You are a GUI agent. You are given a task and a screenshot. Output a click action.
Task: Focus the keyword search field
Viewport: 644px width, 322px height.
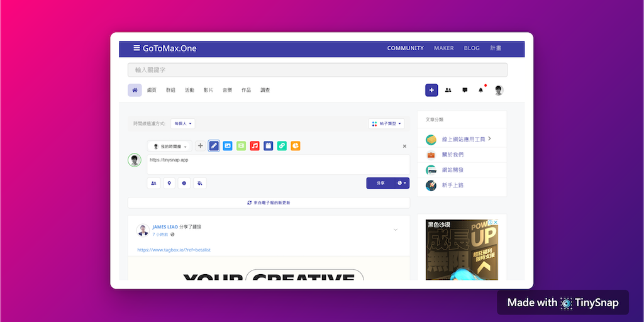(318, 70)
